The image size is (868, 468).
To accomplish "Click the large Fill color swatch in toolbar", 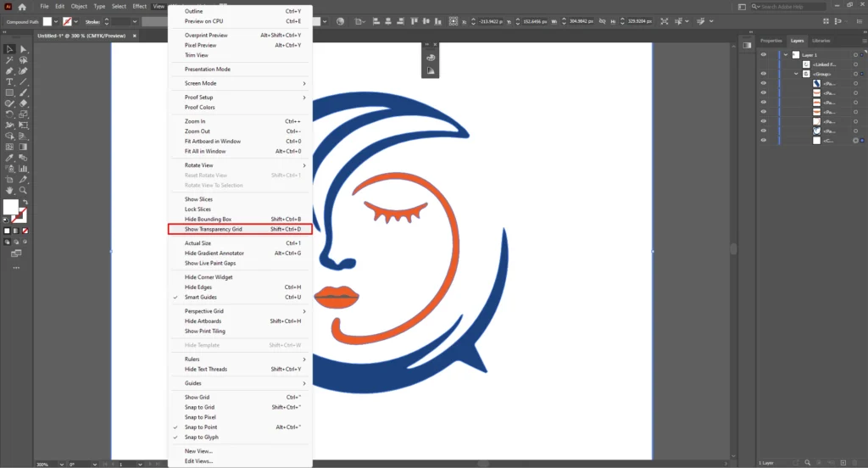I will [x=10, y=207].
